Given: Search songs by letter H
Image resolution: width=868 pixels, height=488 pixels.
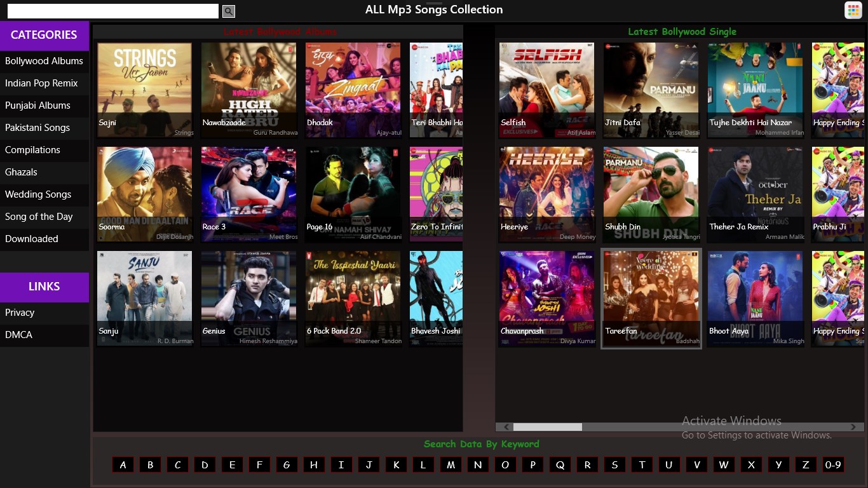Looking at the screenshot, I should coord(314,465).
